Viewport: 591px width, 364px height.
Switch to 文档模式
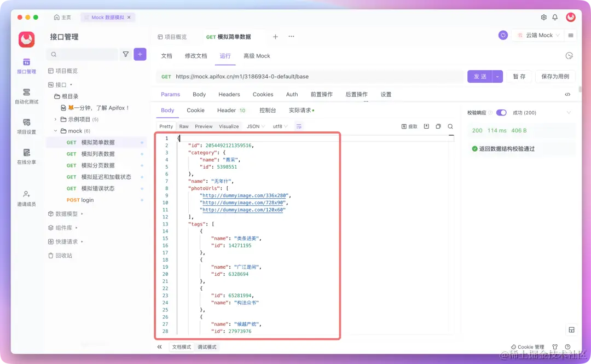pos(182,347)
